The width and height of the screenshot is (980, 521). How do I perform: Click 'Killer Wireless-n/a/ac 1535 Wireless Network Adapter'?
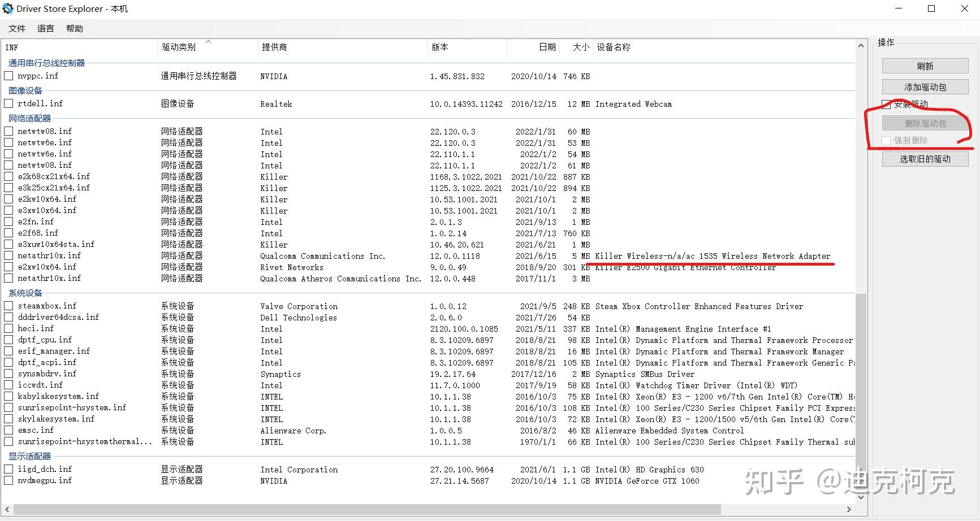point(713,256)
